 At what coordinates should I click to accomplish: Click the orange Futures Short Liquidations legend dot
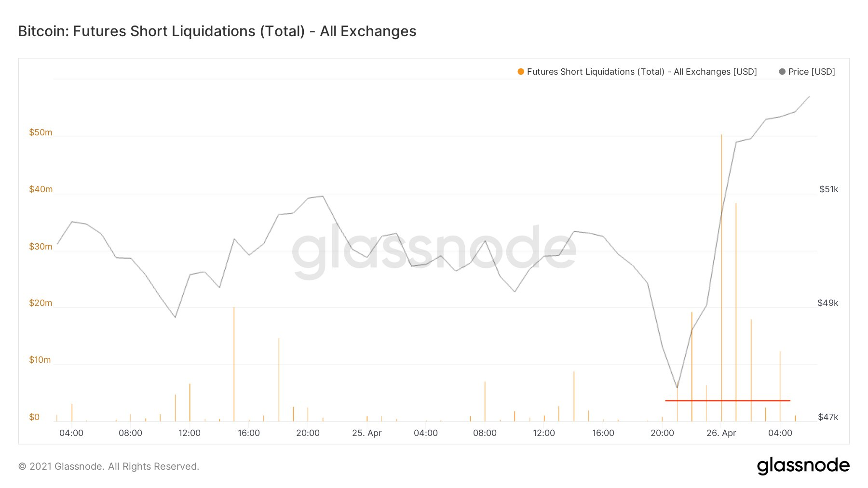521,72
